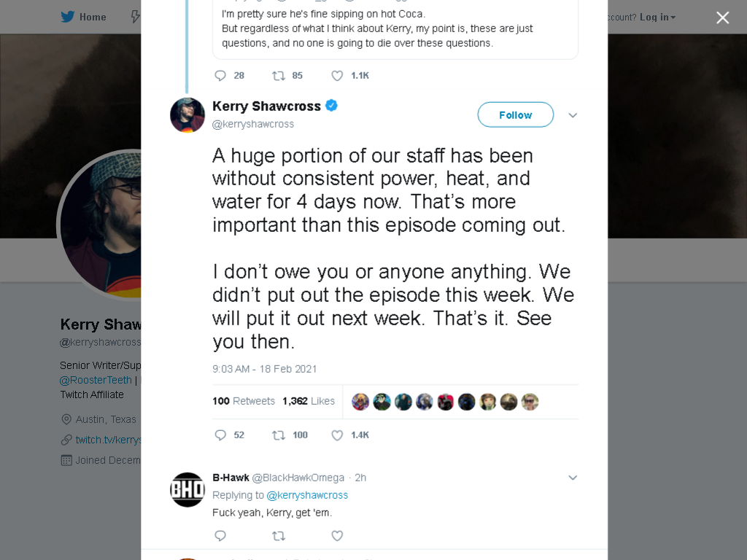
Task: Like the tweet with 1.1K likes
Action: 337,76
